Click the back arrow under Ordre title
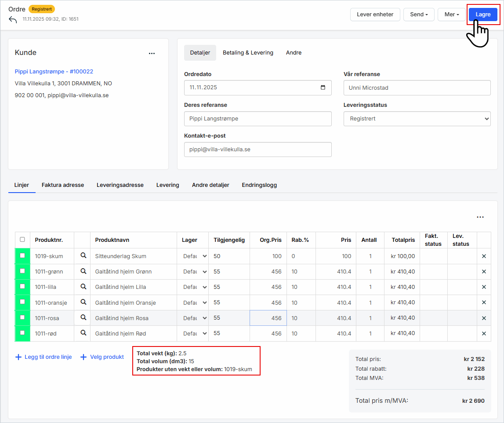 [x=13, y=20]
